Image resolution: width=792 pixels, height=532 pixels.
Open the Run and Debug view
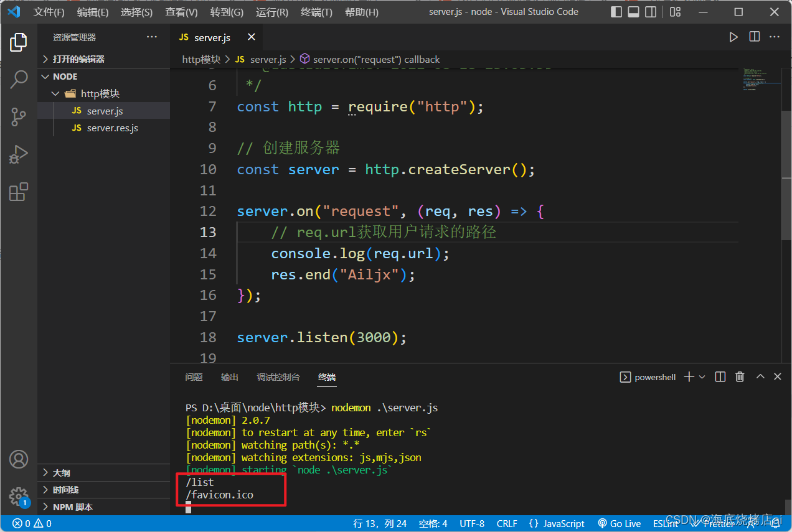(19, 154)
